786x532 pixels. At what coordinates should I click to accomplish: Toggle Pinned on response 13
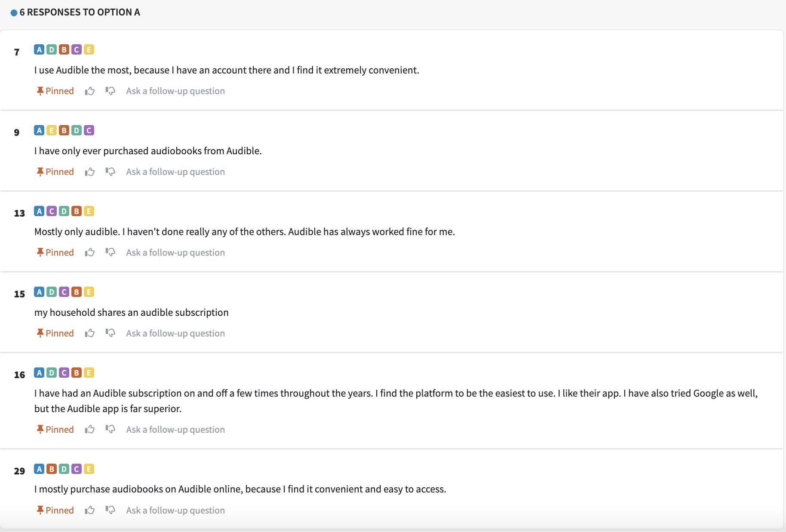(x=55, y=253)
